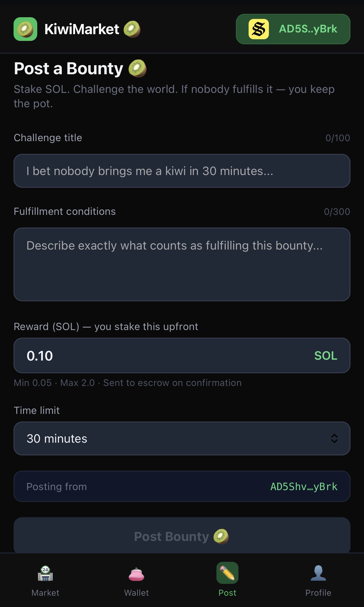The width and height of the screenshot is (364, 607).
Task: Tap the KiwiMarket green logo icon
Action: 25,29
